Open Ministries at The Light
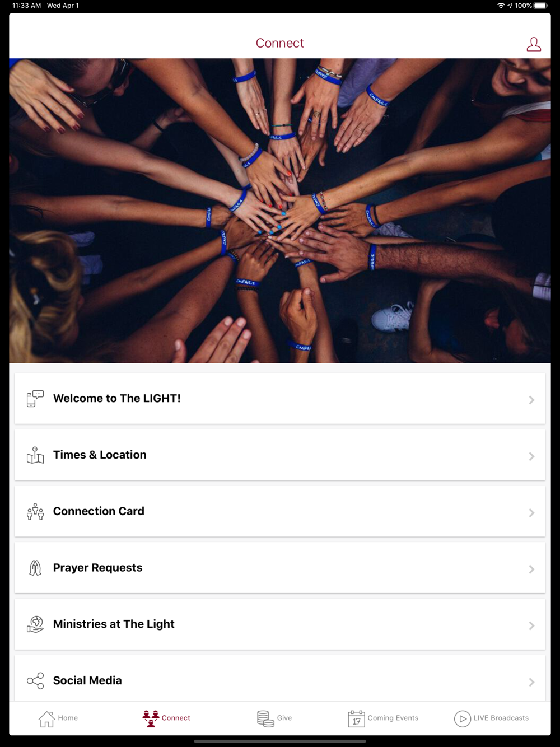 tap(280, 624)
